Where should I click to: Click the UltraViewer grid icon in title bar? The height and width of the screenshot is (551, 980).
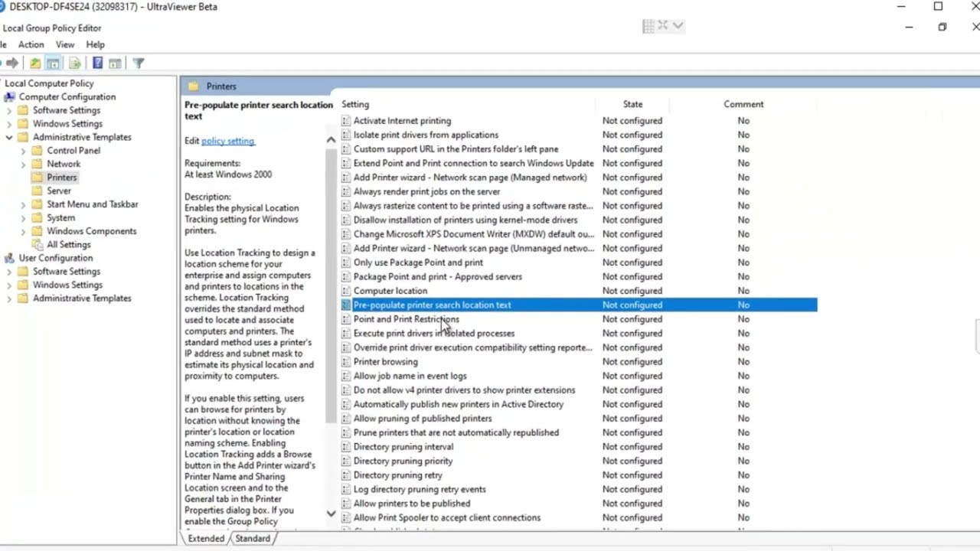point(648,26)
